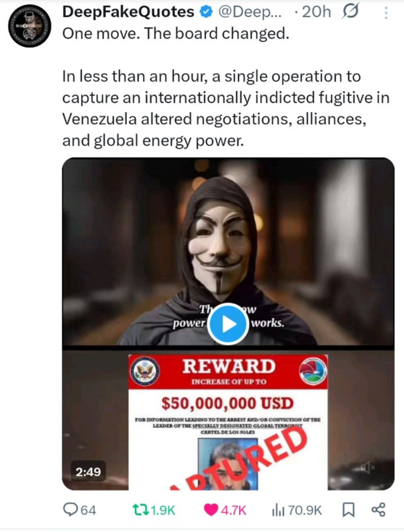The height and width of the screenshot is (532, 404).
Task: Open the DeepFakeQuotes profile avatar
Action: tap(30, 26)
